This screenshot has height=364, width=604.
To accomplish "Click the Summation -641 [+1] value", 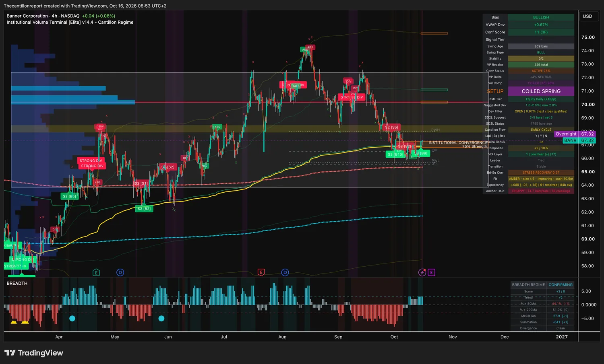I will point(561,322).
